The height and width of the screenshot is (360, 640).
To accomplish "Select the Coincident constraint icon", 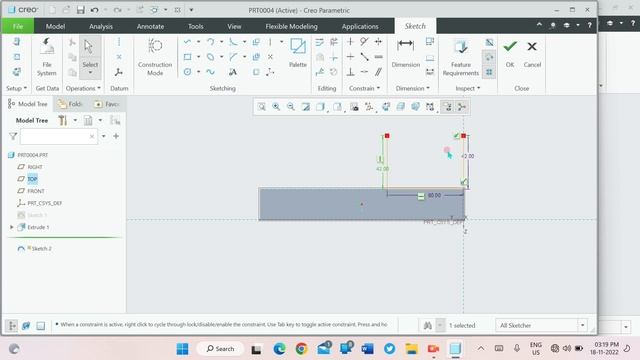I will [364, 72].
